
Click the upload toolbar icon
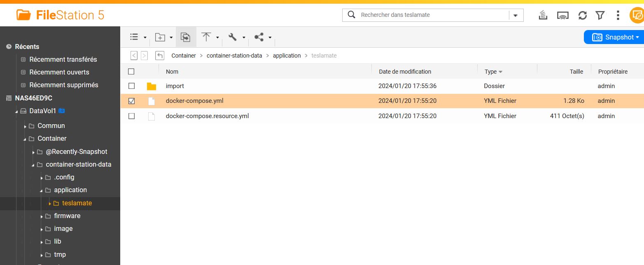pyautogui.click(x=206, y=37)
